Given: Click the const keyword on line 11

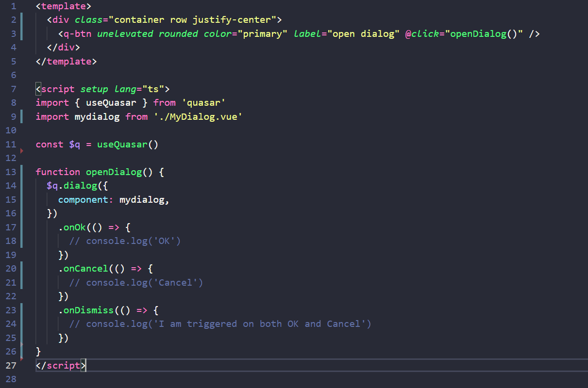Looking at the screenshot, I should (50, 144).
